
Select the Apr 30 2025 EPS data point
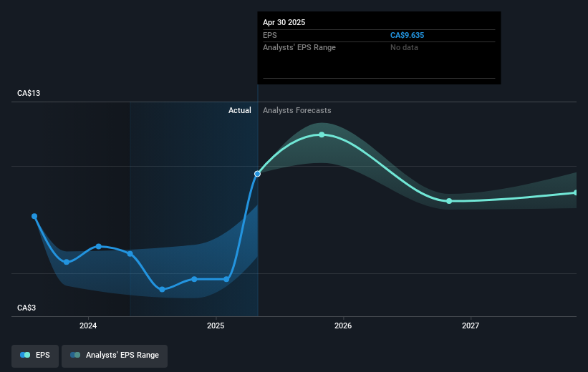tap(257, 174)
